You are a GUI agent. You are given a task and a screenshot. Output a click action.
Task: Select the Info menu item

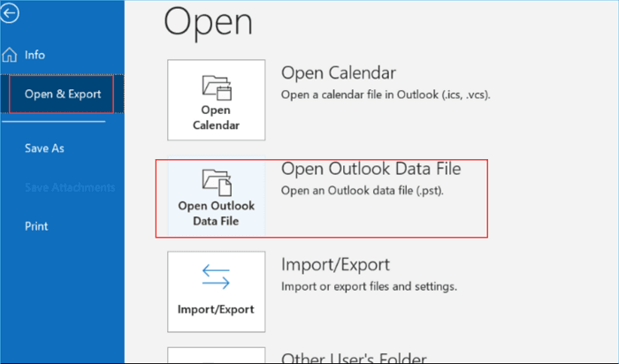[x=34, y=55]
